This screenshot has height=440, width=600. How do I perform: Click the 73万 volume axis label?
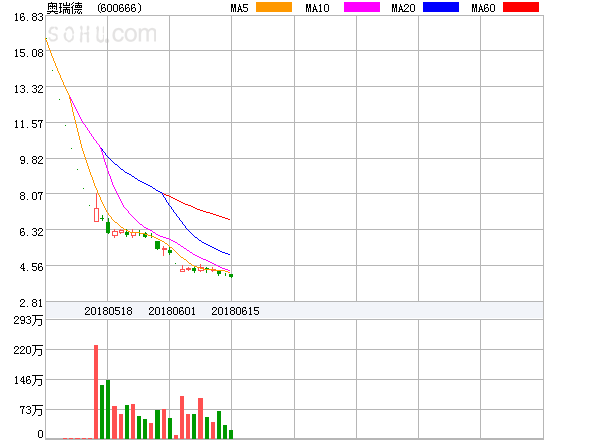(31, 411)
